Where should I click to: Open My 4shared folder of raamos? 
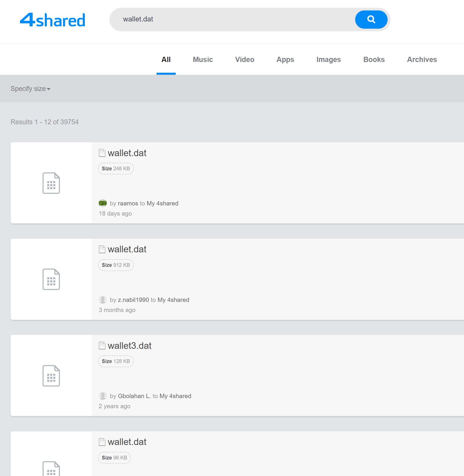pos(162,203)
